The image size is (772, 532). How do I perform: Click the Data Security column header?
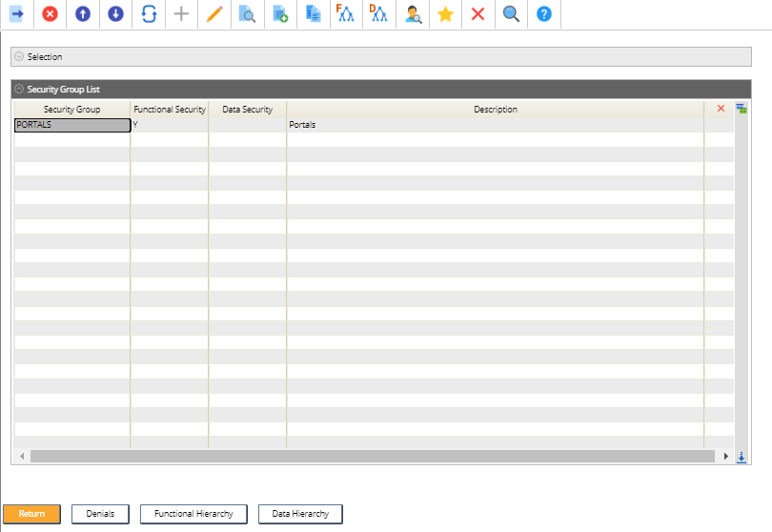click(x=247, y=110)
